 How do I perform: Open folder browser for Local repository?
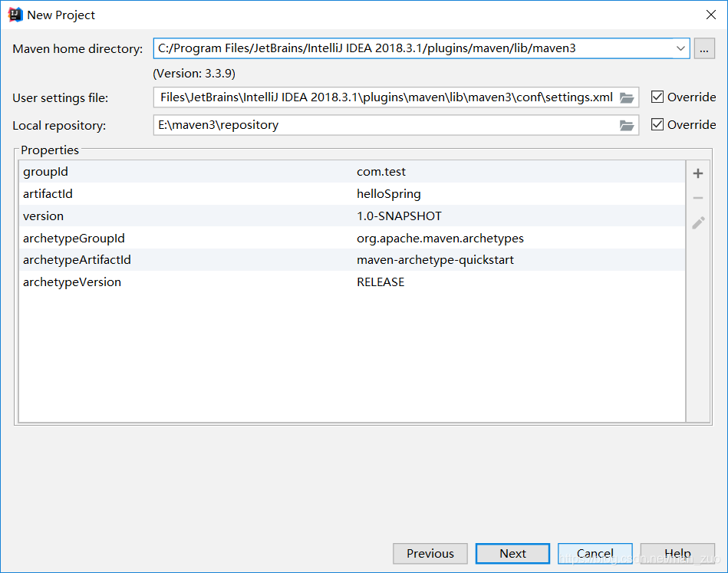point(627,125)
